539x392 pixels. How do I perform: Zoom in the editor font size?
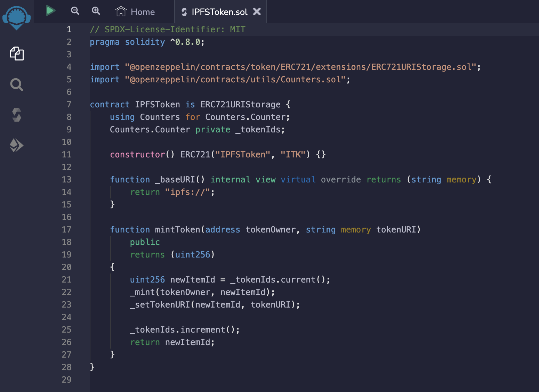coord(96,11)
